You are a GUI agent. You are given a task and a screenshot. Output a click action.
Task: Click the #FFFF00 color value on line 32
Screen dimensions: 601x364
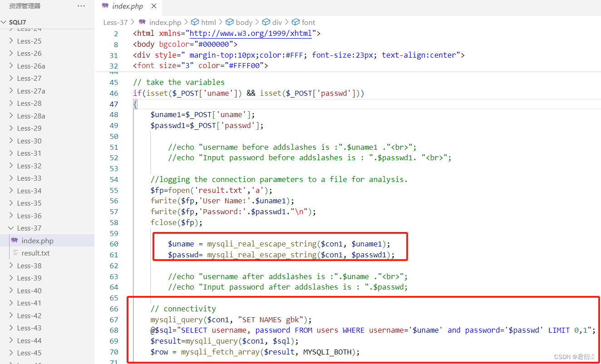[x=246, y=66]
